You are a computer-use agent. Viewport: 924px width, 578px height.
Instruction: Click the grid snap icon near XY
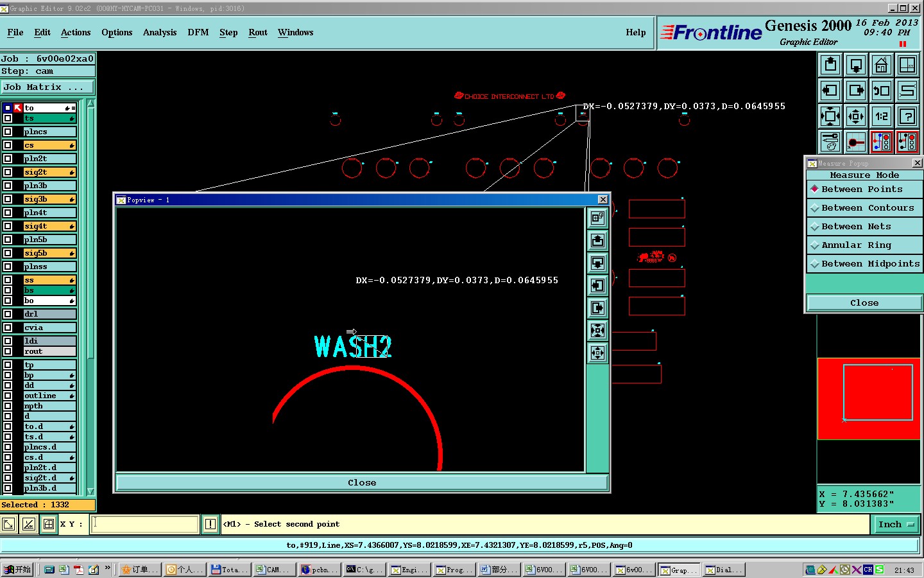pos(49,525)
